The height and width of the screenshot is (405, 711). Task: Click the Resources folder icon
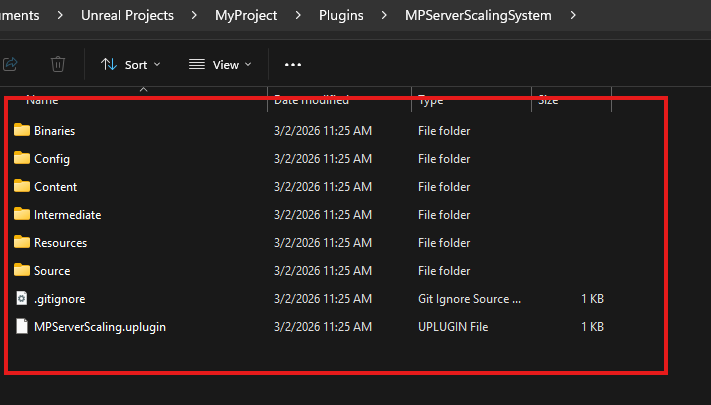coord(22,243)
